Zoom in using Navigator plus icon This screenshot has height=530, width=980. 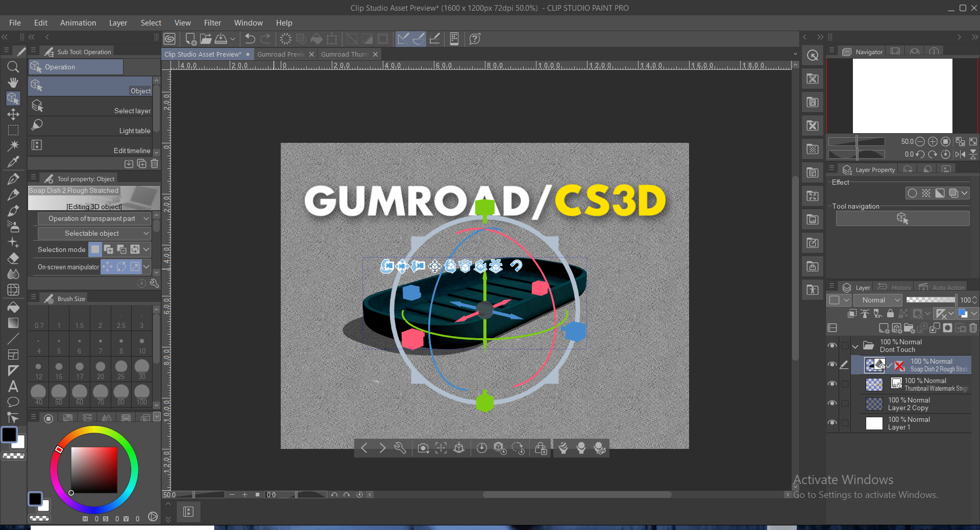933,141
